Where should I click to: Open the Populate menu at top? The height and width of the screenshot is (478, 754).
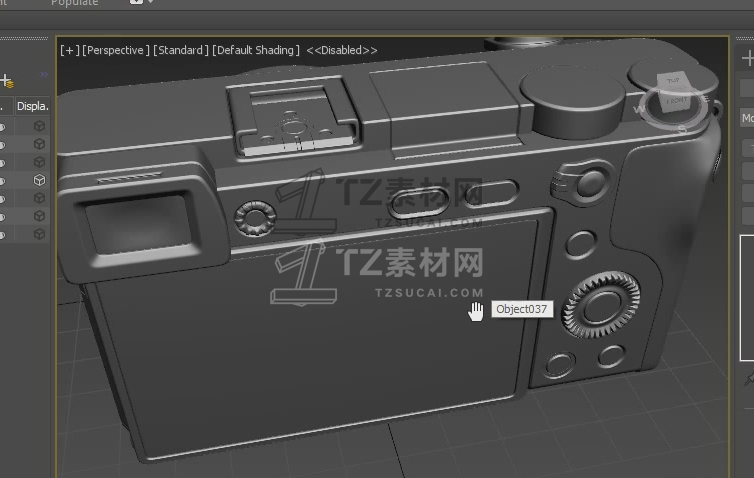tap(75, 3)
